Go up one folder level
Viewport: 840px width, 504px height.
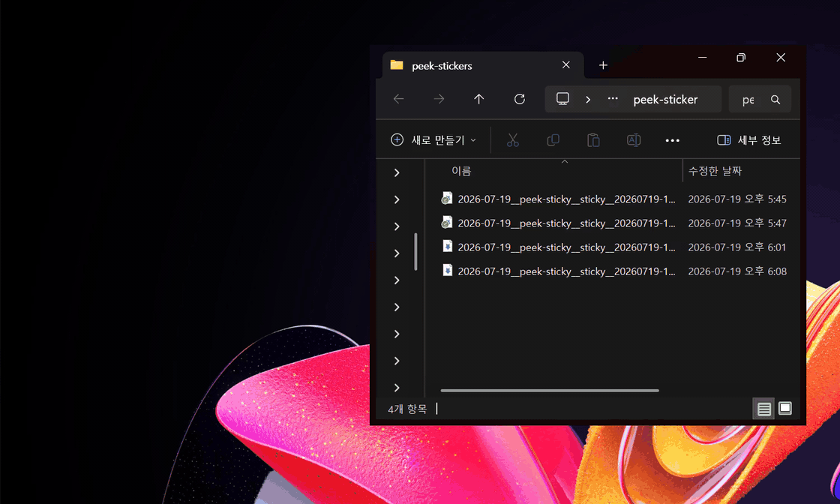pos(479,99)
